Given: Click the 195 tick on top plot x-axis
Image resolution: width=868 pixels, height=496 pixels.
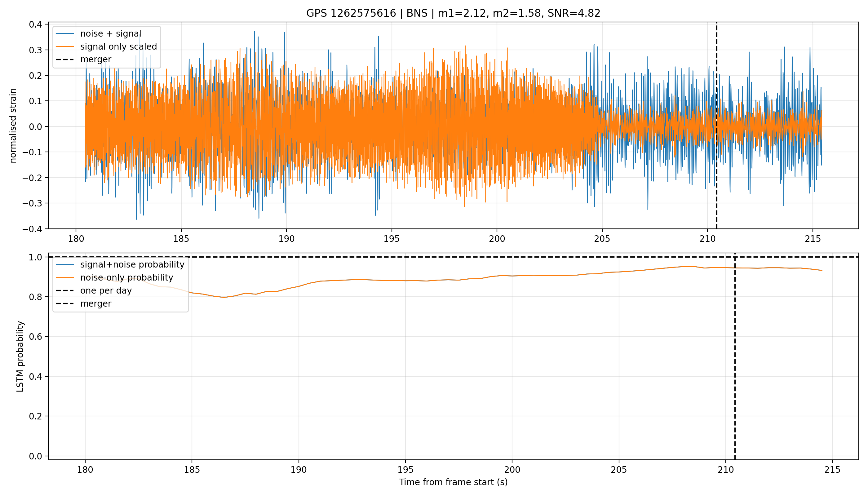Looking at the screenshot, I should coord(392,238).
